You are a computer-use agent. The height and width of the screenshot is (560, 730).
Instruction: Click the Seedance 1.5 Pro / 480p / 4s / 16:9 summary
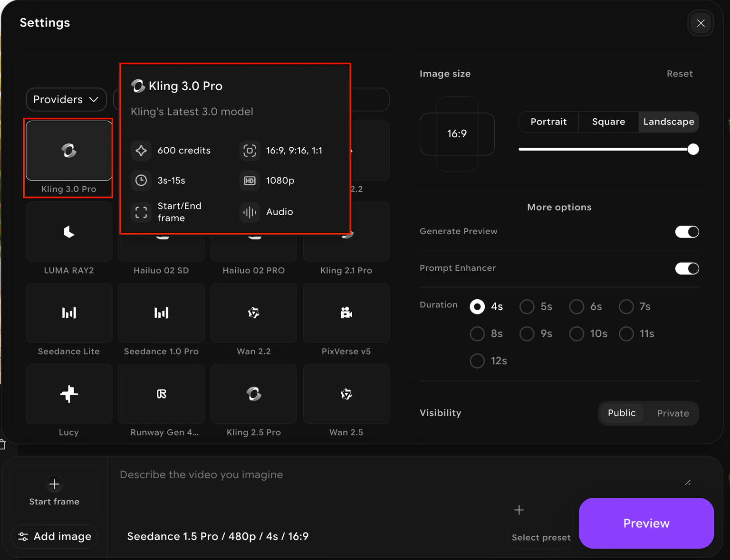click(x=218, y=537)
